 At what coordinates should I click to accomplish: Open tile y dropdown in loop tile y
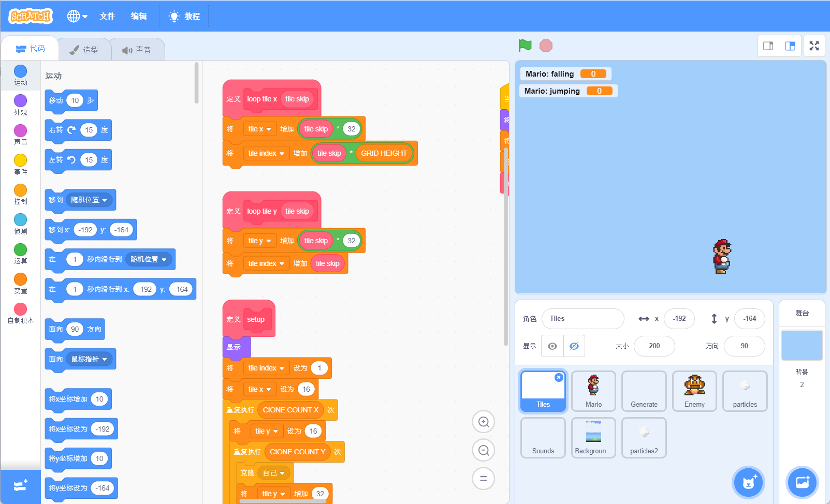[x=259, y=241]
